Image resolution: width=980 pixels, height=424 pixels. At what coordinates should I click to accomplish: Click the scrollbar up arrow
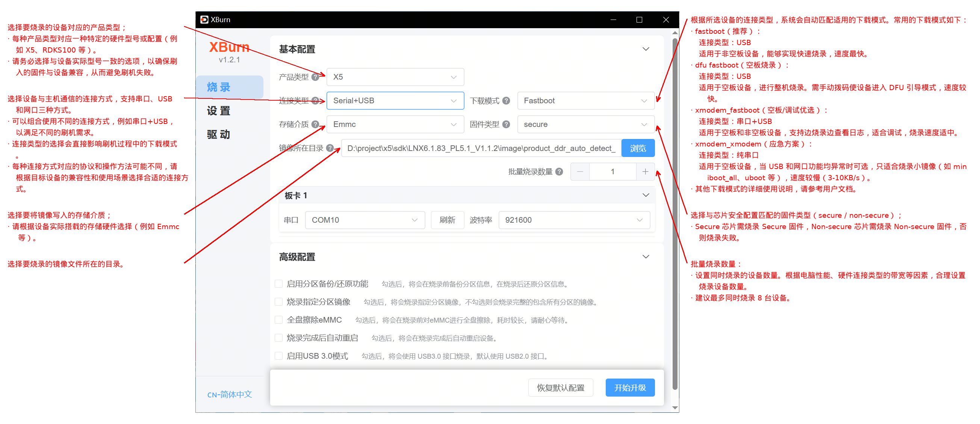click(675, 33)
